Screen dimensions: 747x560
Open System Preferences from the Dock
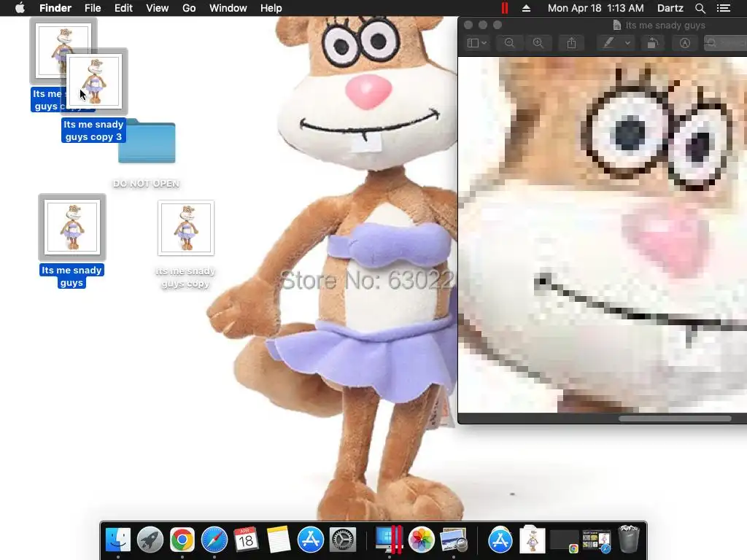pos(343,540)
